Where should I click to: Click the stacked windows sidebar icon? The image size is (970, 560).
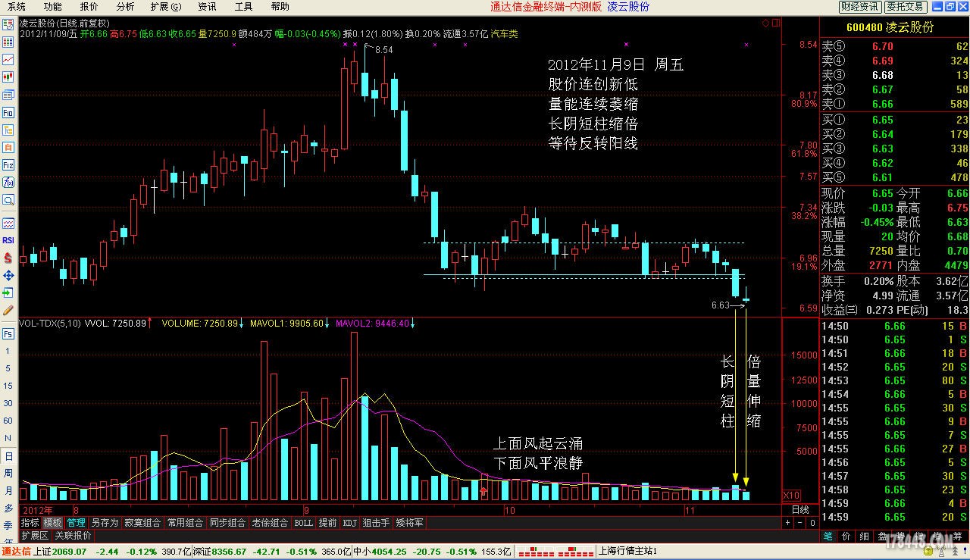8,95
